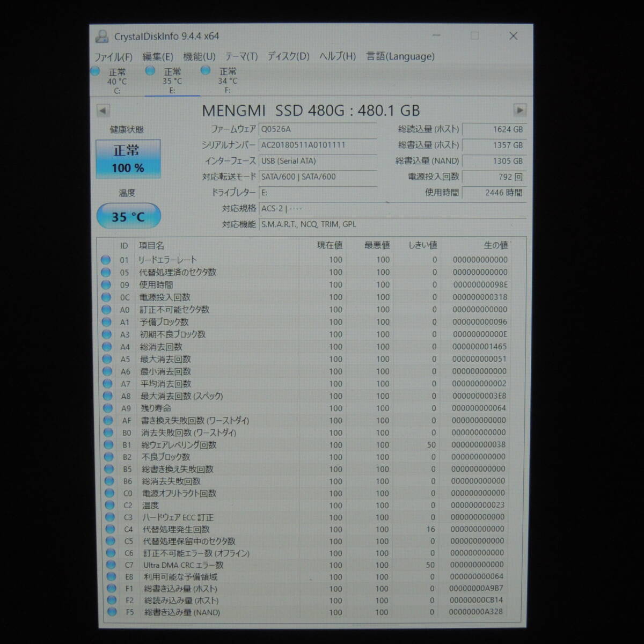Click the status icon for 平均消去回数 row
Screen dimensions: 644x644
click(x=108, y=384)
